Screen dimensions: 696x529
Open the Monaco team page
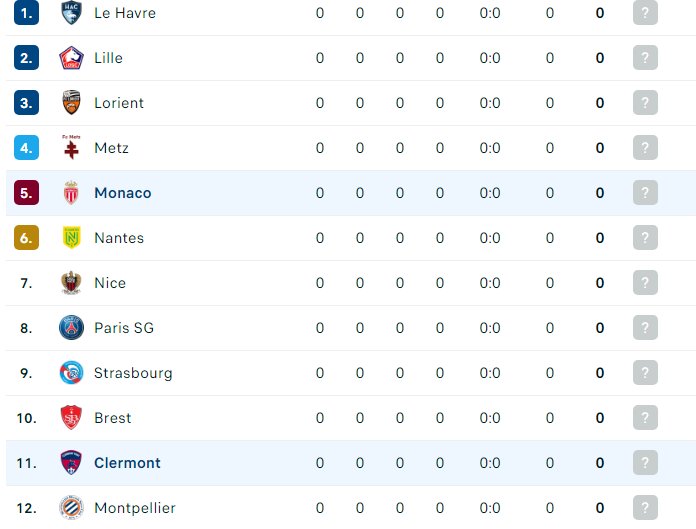pos(123,193)
